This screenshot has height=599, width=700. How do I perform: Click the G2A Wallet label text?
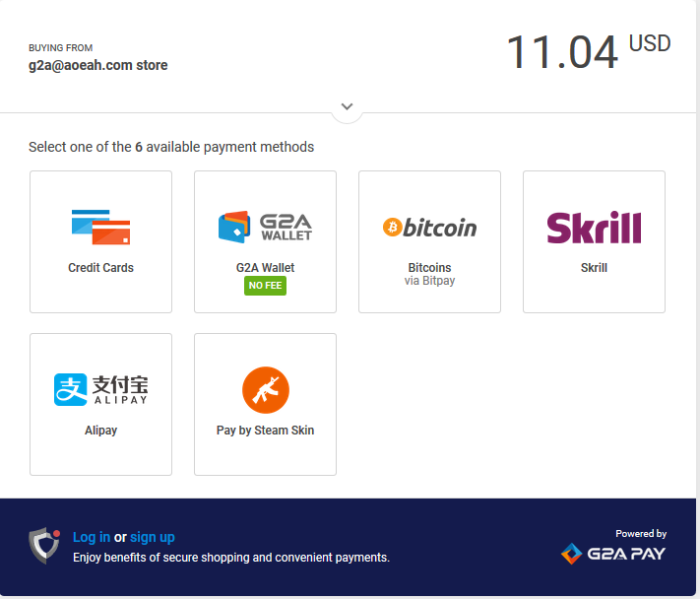pyautogui.click(x=265, y=268)
